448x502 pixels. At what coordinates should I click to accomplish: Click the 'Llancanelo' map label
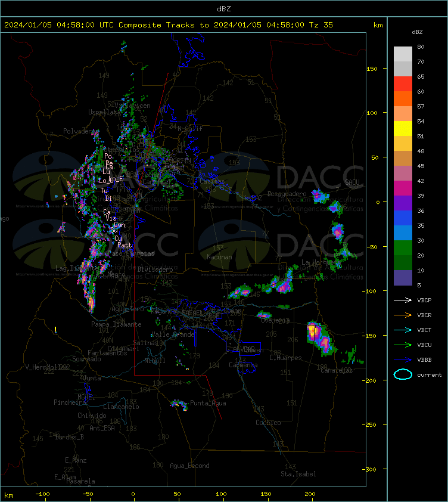121,407
